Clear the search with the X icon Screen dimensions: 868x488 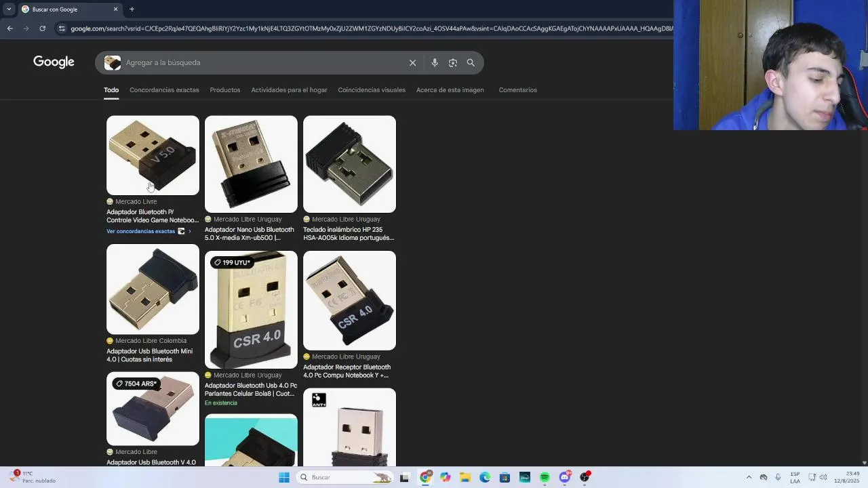click(x=412, y=62)
